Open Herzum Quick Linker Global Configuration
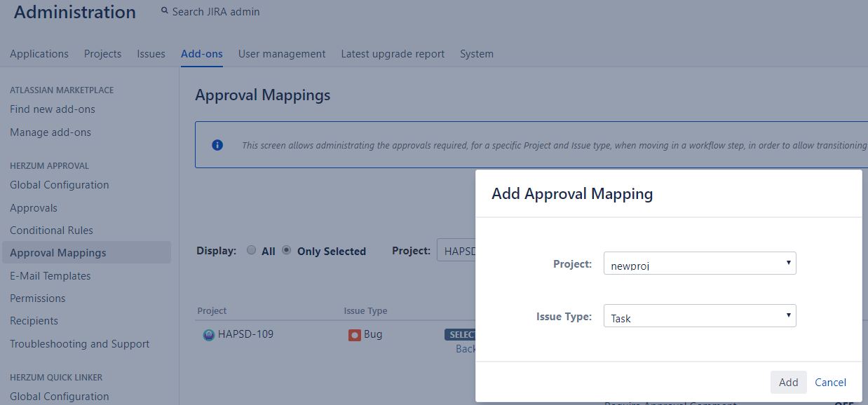The image size is (868, 405). (x=60, y=397)
